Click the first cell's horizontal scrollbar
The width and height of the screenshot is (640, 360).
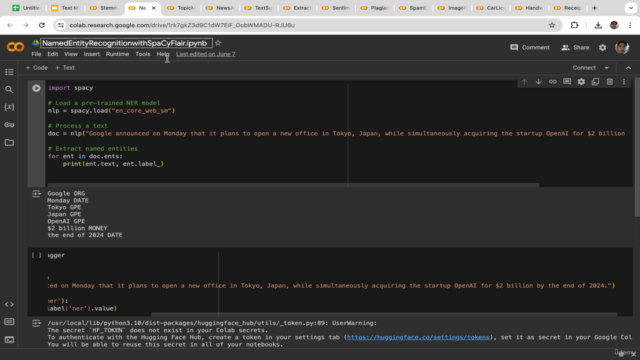click(x=292, y=185)
